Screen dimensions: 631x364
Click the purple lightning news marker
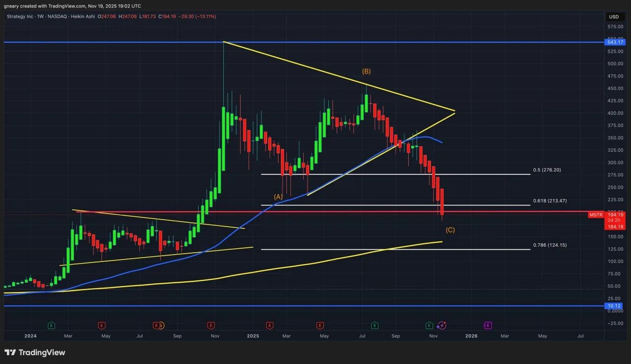coord(442,325)
